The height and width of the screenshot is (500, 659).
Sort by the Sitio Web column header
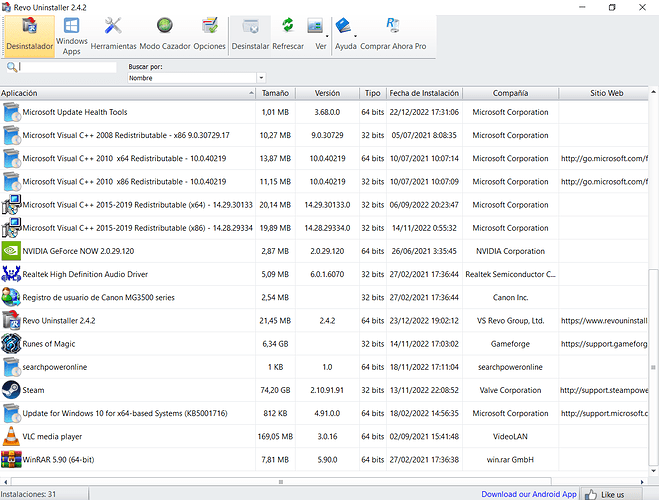tap(604, 93)
